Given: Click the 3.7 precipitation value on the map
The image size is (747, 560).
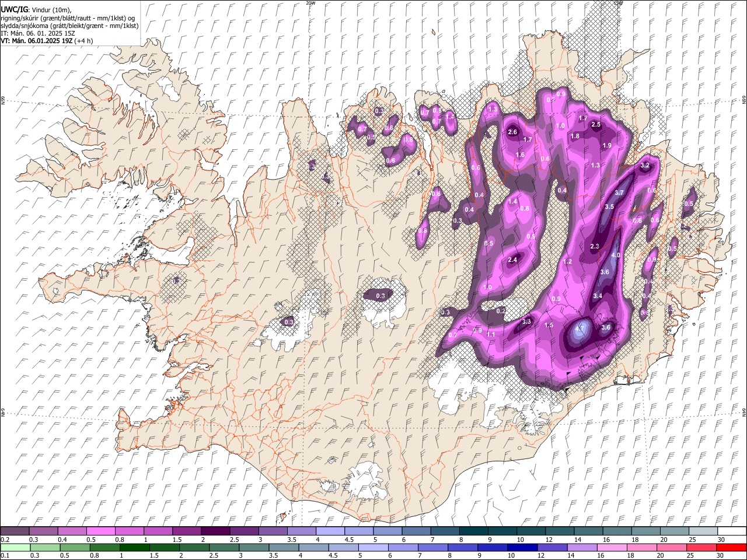Looking at the screenshot, I should click(620, 193).
